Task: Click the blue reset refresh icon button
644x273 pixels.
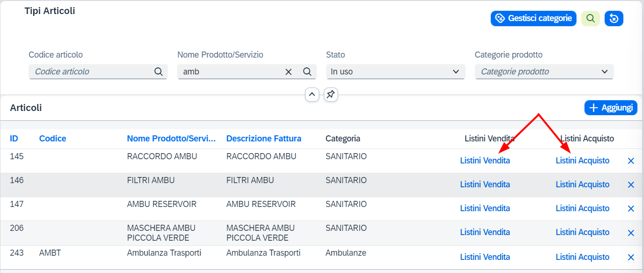Action: click(614, 18)
